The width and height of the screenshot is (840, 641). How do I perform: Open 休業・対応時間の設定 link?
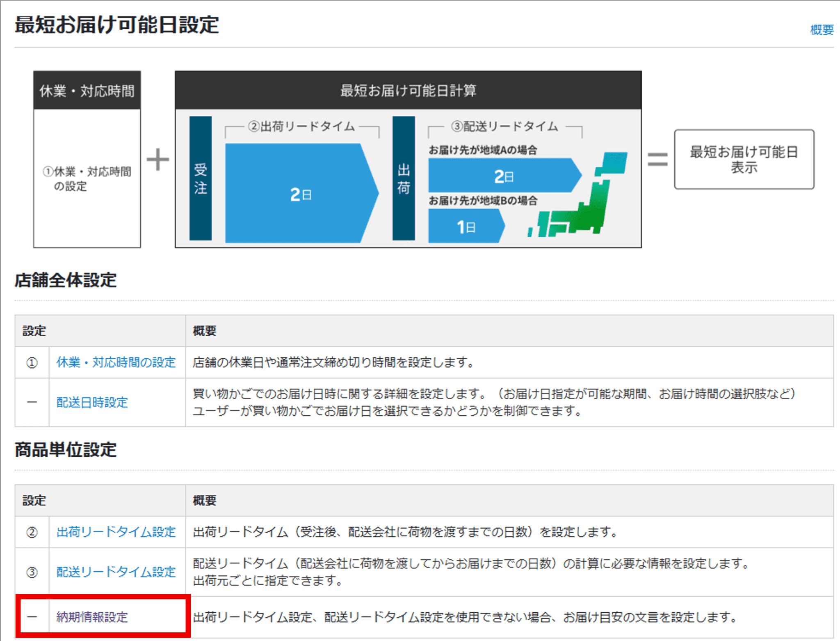pyautogui.click(x=116, y=362)
